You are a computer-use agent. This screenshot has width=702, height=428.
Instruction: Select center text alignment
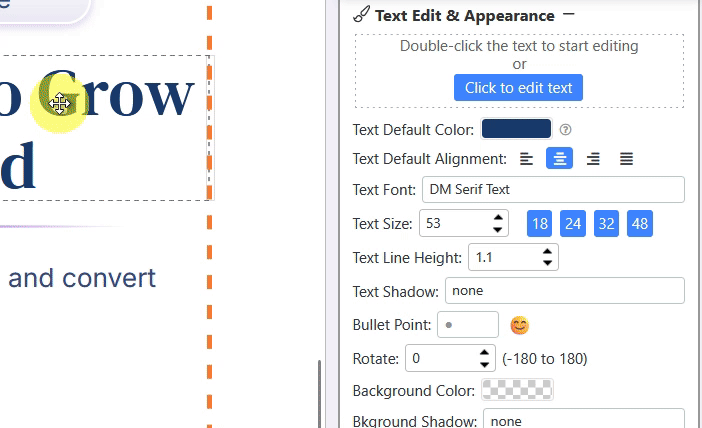(x=560, y=159)
